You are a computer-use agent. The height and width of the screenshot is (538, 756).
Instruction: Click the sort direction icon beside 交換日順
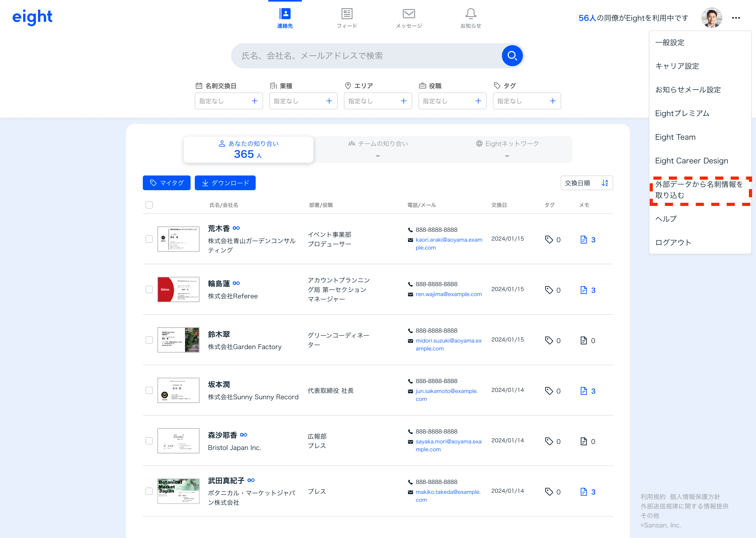click(605, 183)
